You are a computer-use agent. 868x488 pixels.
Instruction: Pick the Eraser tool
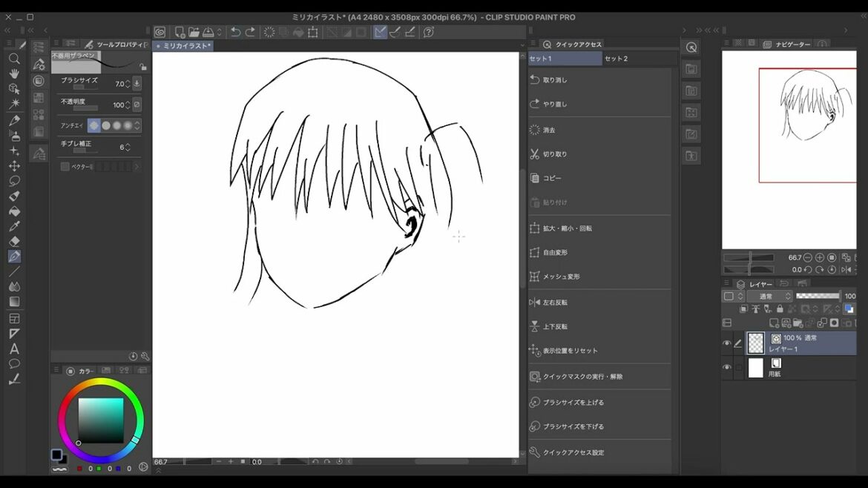point(14,241)
